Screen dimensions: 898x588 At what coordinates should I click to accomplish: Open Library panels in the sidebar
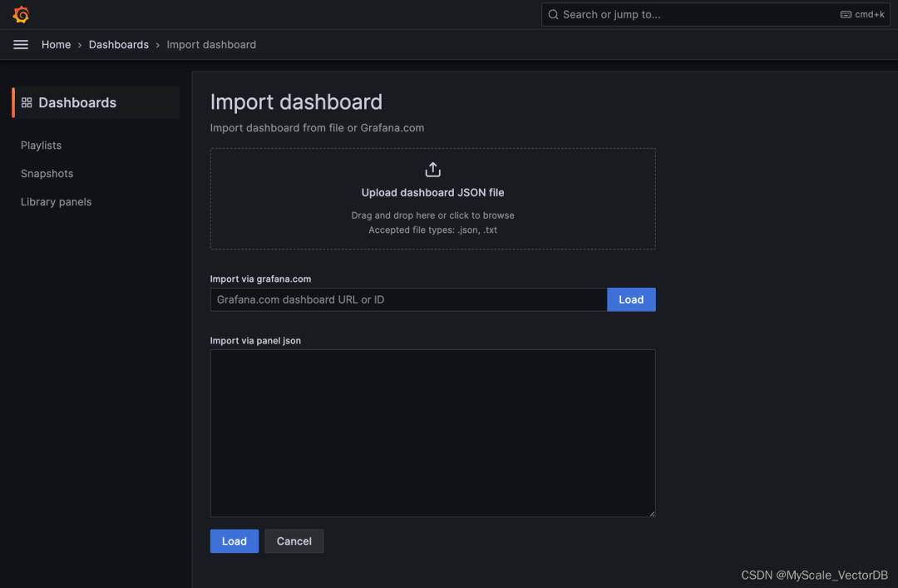click(57, 202)
